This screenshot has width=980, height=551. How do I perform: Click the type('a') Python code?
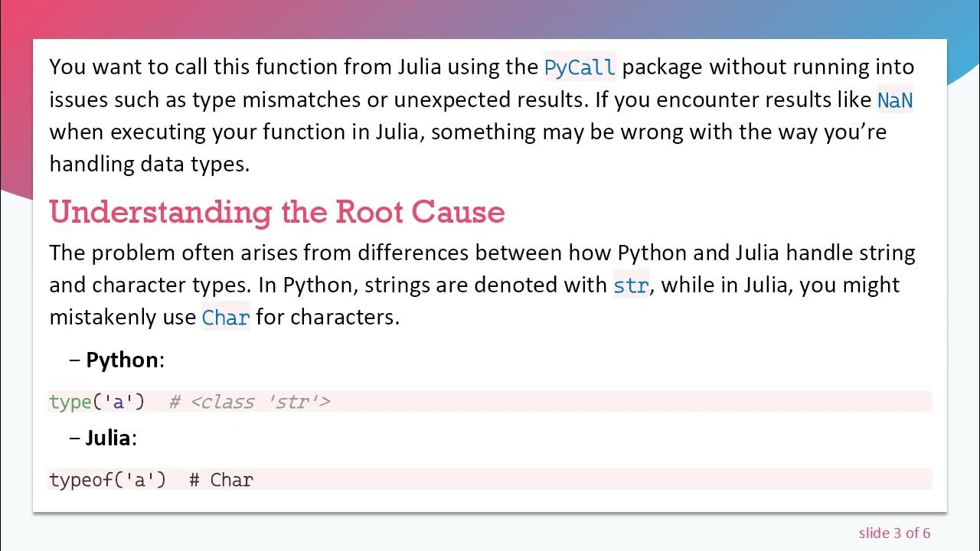tap(96, 402)
